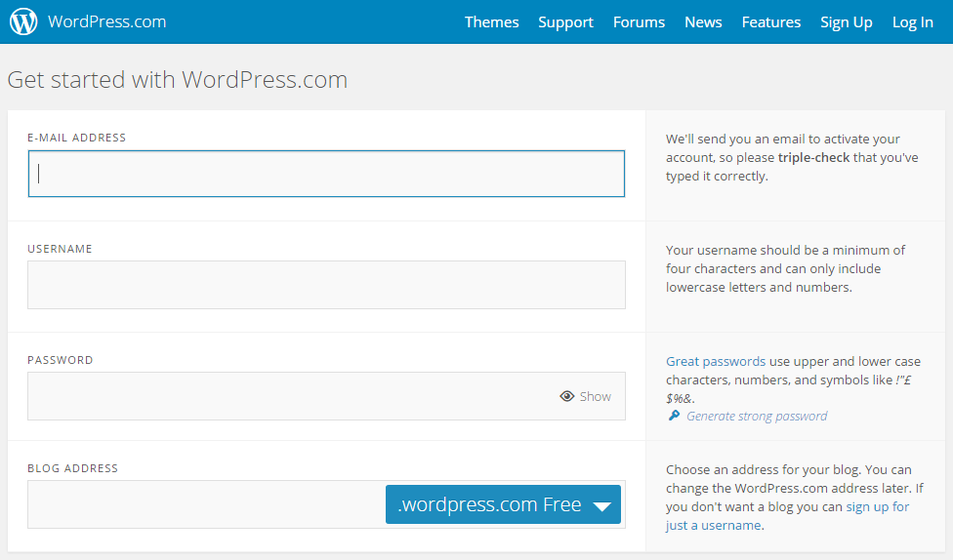Click the WordPress.com site title
This screenshot has height=560, width=953.
[107, 21]
